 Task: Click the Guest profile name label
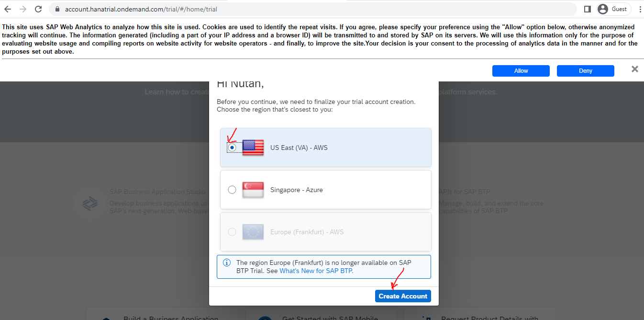[619, 9]
